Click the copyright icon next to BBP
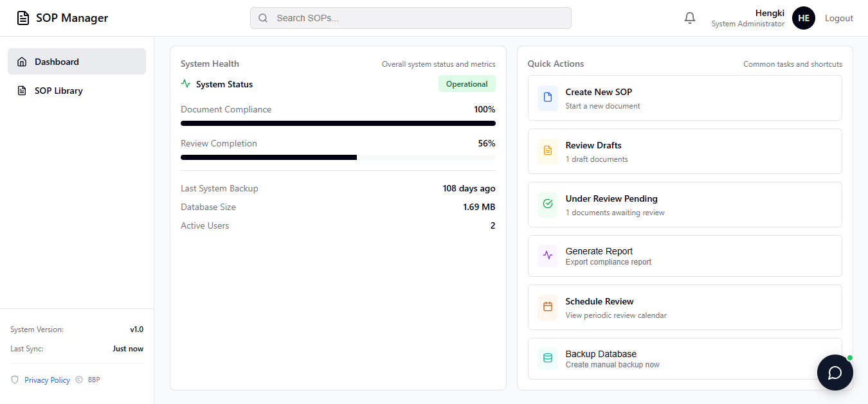Image resolution: width=868 pixels, height=404 pixels. click(x=79, y=380)
